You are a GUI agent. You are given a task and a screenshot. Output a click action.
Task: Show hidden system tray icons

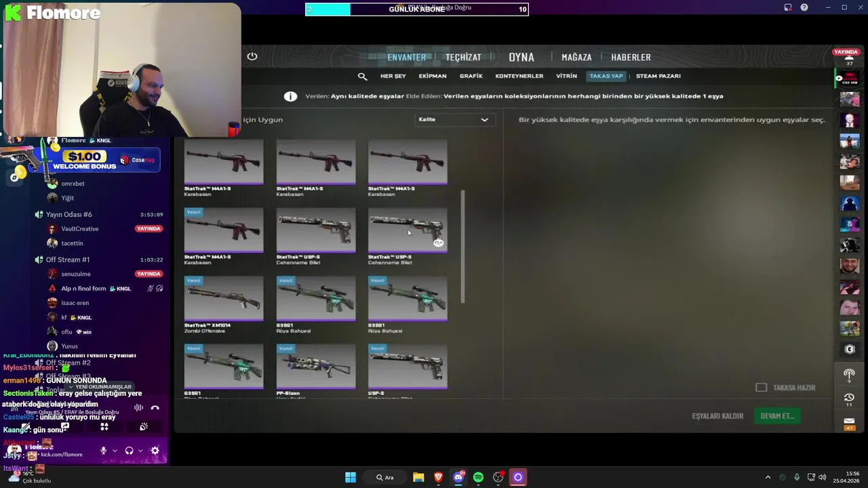(x=768, y=477)
